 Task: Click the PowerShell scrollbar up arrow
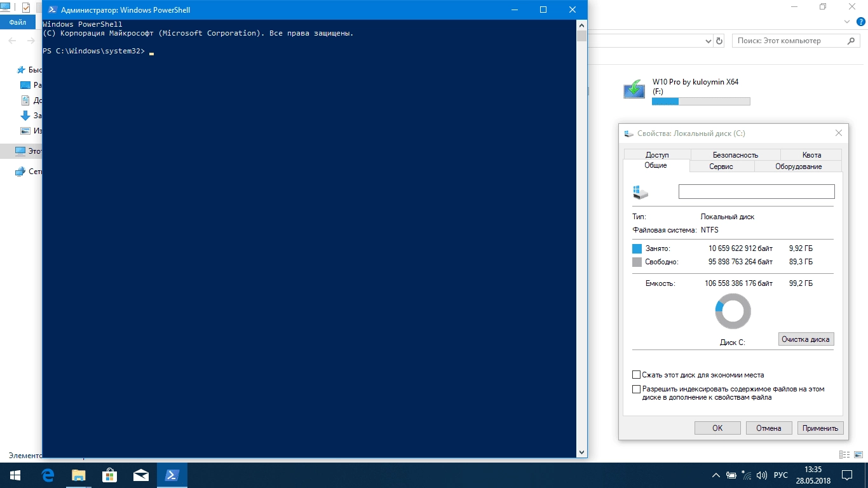(x=581, y=24)
